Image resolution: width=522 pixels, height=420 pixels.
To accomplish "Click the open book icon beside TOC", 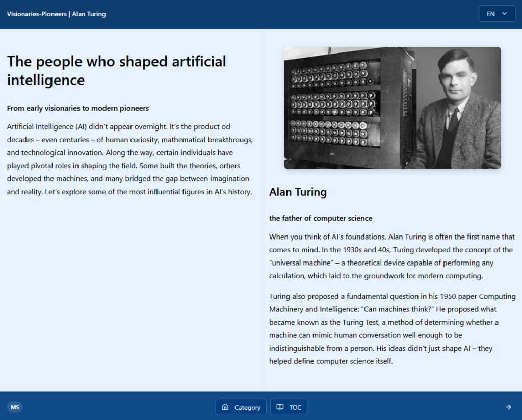I will click(x=280, y=407).
